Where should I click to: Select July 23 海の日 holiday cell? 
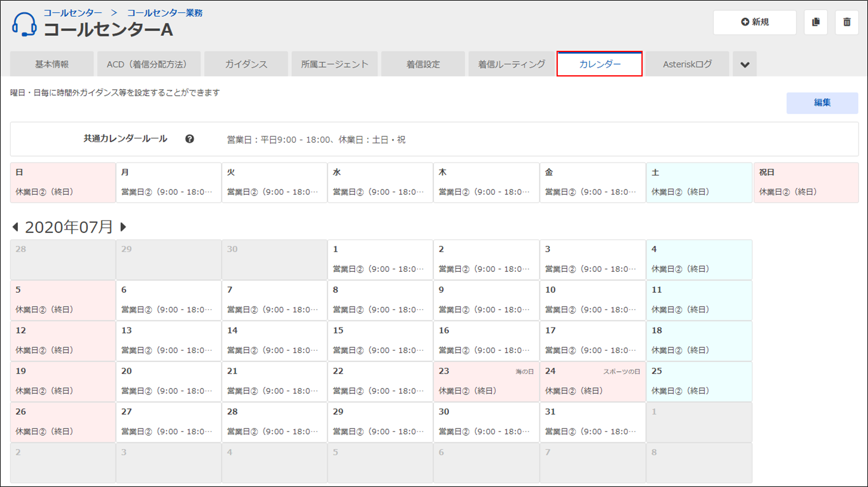click(x=486, y=381)
